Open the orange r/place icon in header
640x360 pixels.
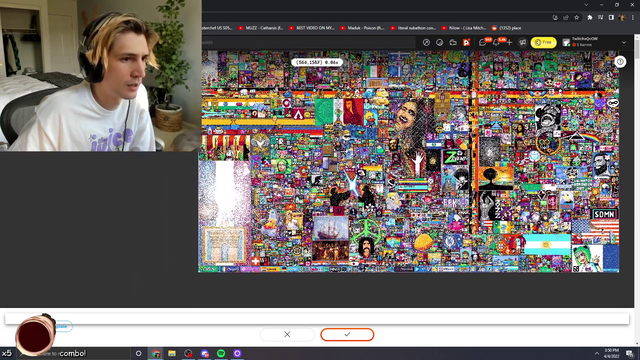click(466, 42)
